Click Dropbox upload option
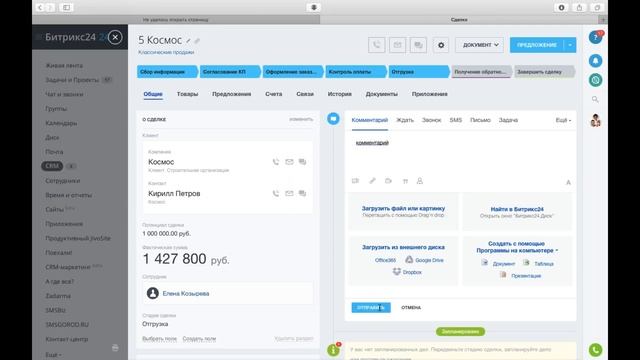Screen dimensions: 640x360 (407, 272)
